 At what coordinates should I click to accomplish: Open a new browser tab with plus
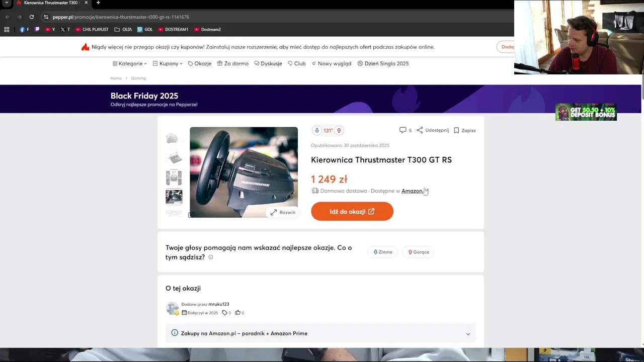coord(98,3)
